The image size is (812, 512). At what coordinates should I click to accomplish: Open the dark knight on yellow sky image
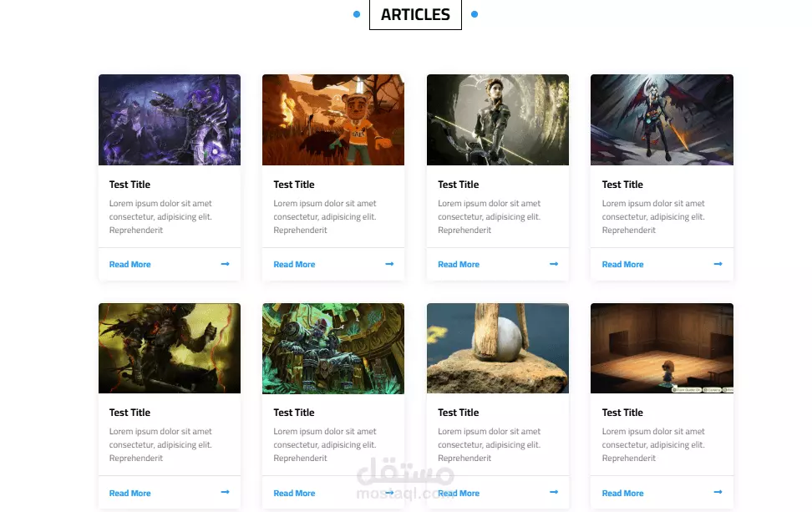[x=170, y=348]
